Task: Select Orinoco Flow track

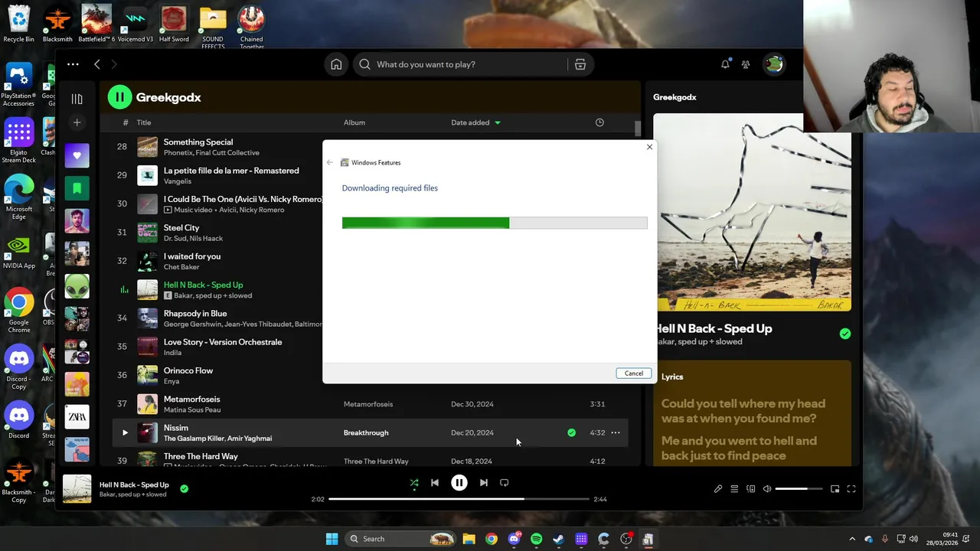Action: pyautogui.click(x=188, y=370)
